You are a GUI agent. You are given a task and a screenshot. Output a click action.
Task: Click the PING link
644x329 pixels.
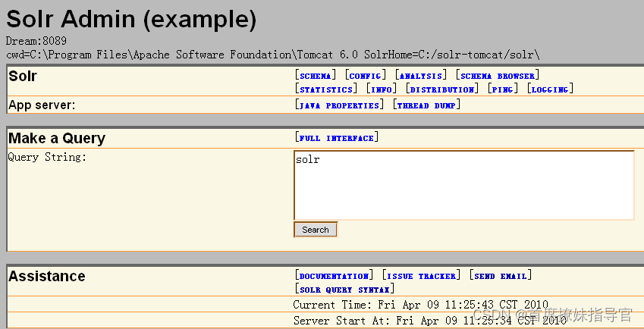point(503,89)
